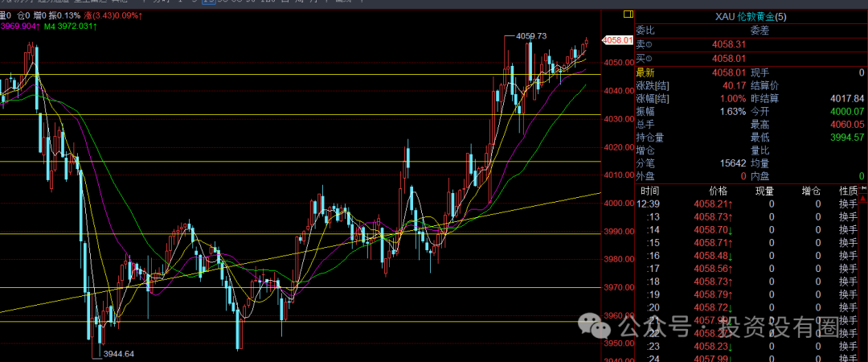Click the 4030.00 price axis label

[x=619, y=118]
